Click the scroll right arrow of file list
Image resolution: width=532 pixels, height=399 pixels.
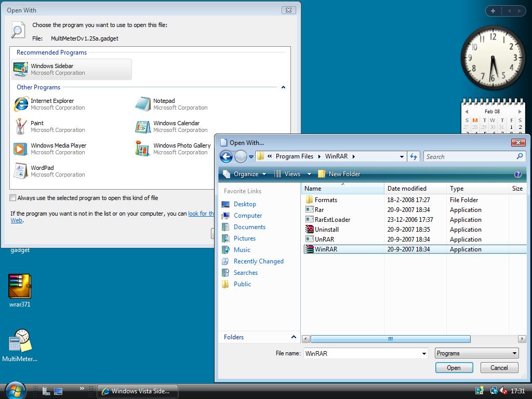[x=522, y=339]
